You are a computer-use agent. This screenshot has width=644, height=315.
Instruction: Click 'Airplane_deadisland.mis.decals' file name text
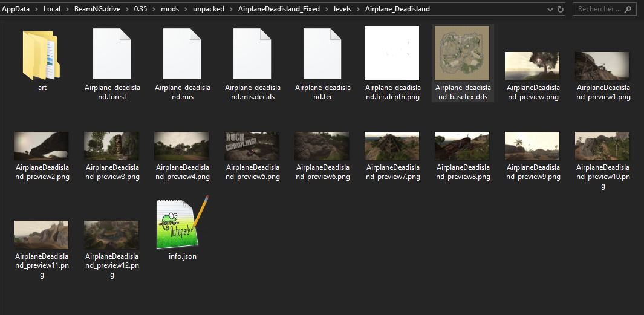tap(253, 93)
